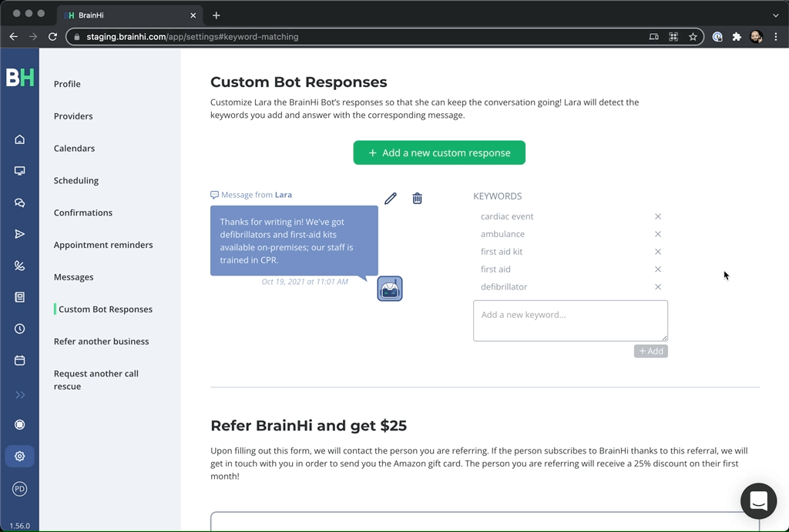Screen dimensions: 789x532
Task: Go to Appointment reminders settings
Action: tap(103, 245)
